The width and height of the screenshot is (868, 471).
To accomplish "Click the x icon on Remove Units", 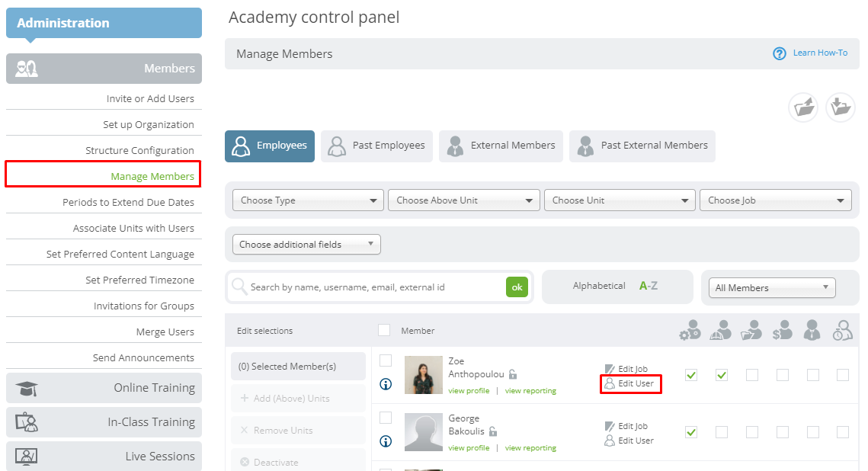I will tap(244, 430).
